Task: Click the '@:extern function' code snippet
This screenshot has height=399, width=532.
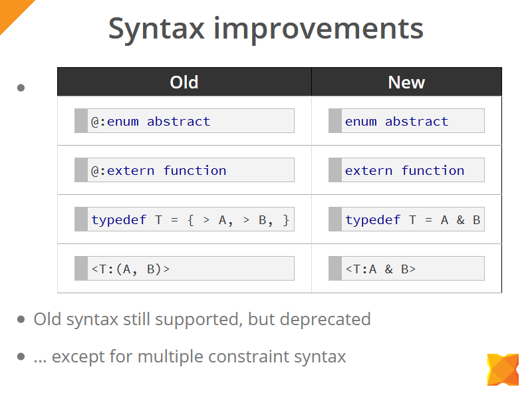Action: pyautogui.click(x=184, y=170)
